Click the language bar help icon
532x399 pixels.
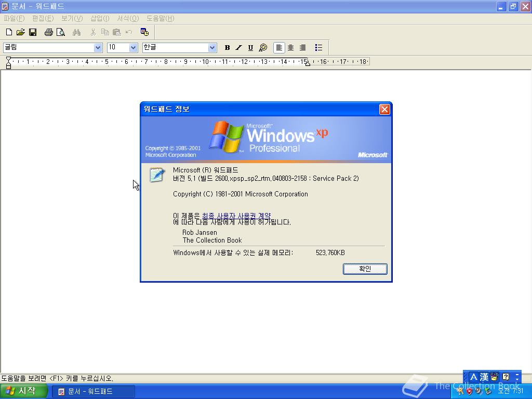[x=506, y=377]
